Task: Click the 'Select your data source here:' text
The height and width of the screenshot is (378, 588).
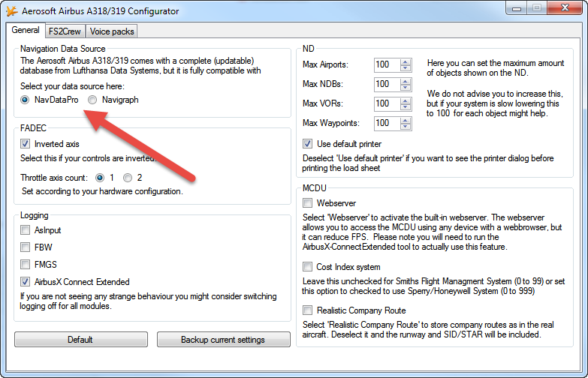Action: 72,86
